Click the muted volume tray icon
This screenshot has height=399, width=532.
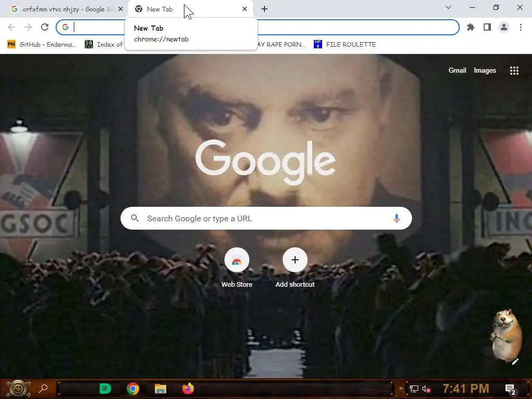pyautogui.click(x=426, y=389)
